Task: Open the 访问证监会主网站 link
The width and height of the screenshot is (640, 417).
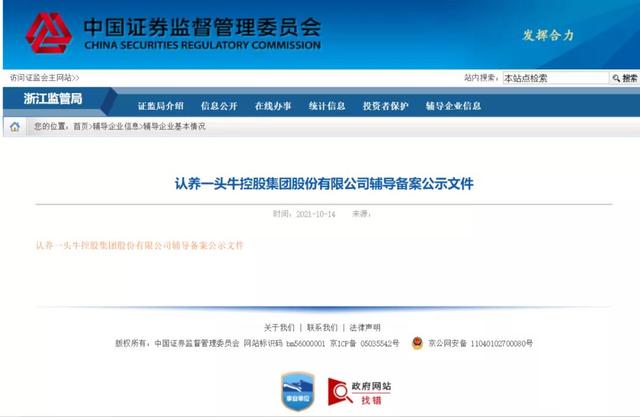Action: (44, 78)
